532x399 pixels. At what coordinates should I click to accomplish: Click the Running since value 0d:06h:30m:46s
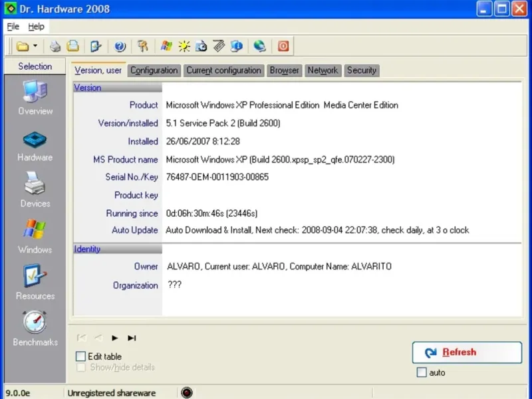tap(211, 213)
